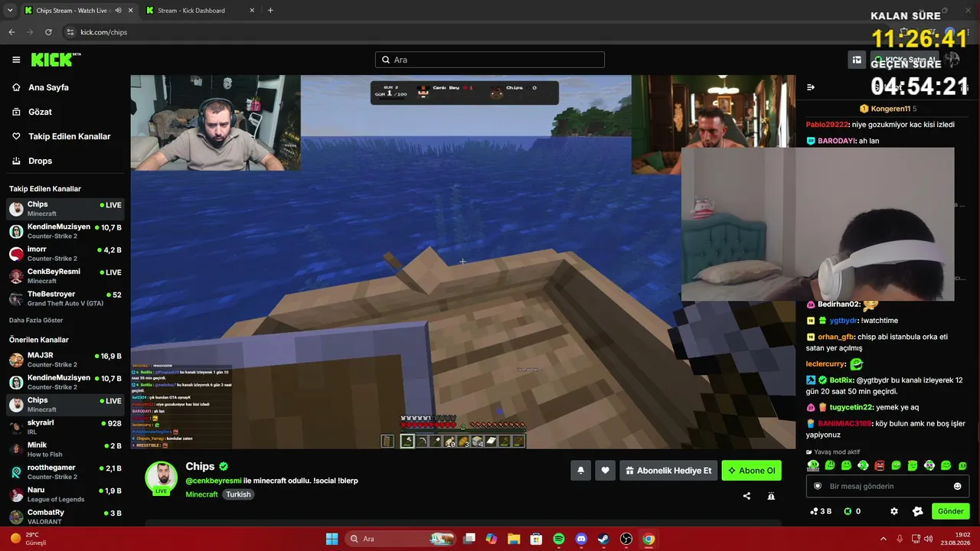Open the star-shaped chat rewards icon
Image resolution: width=980 pixels, height=551 pixels.
click(918, 511)
